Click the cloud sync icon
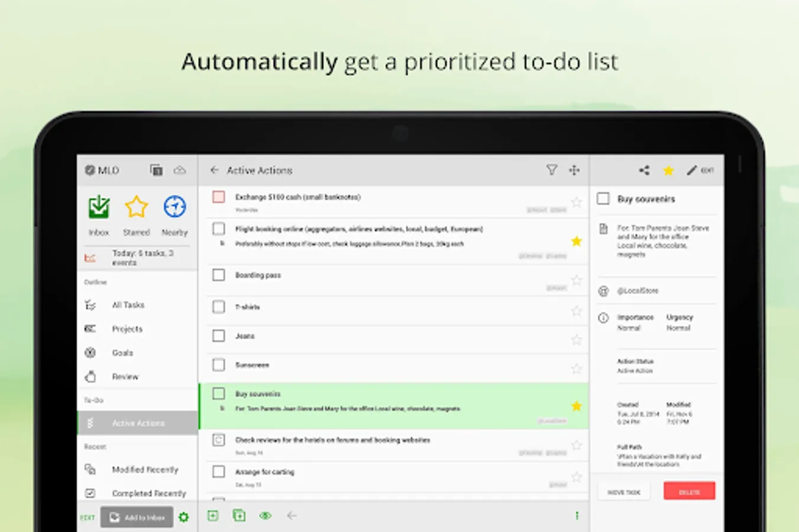 tap(180, 170)
